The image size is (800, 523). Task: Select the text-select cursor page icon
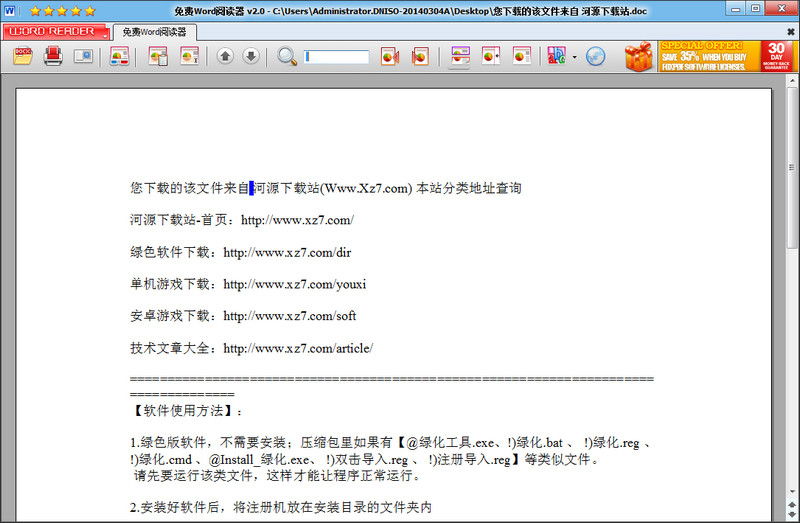pos(189,56)
